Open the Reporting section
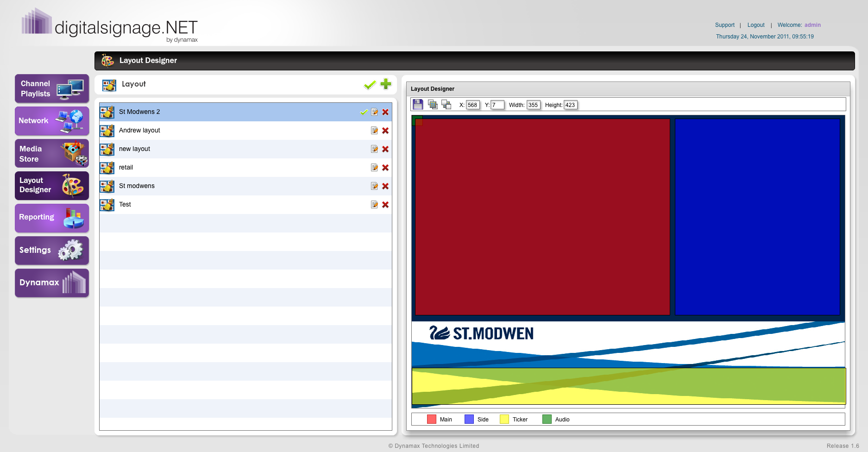The image size is (868, 452). [x=52, y=218]
